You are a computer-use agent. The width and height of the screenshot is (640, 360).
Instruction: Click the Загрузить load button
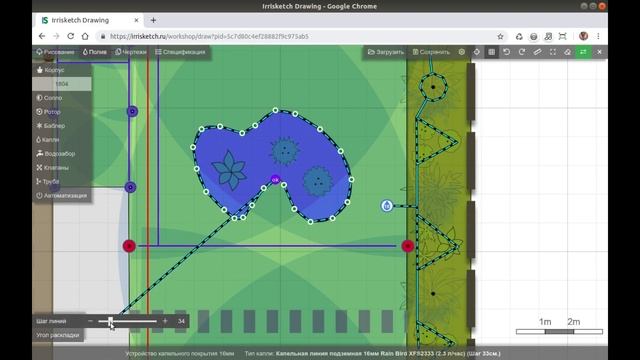click(x=386, y=52)
